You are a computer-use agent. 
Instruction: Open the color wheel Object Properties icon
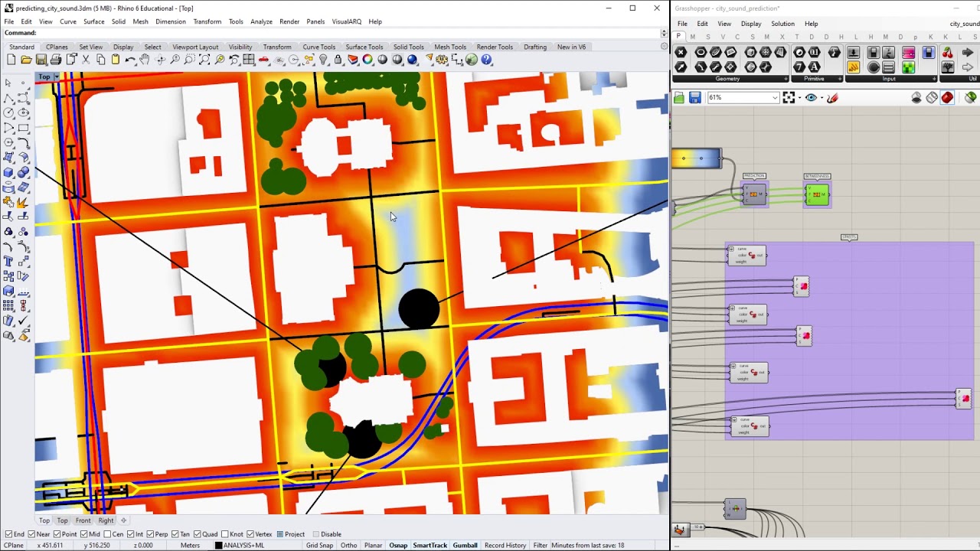pyautogui.click(x=367, y=60)
